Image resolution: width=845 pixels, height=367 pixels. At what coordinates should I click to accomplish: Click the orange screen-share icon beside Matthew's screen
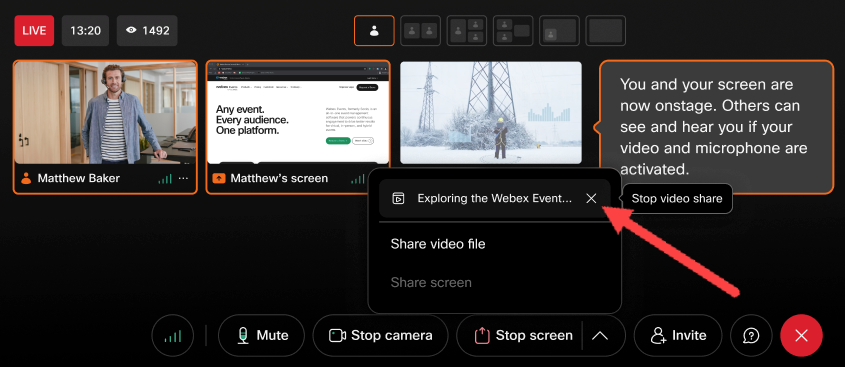click(219, 178)
